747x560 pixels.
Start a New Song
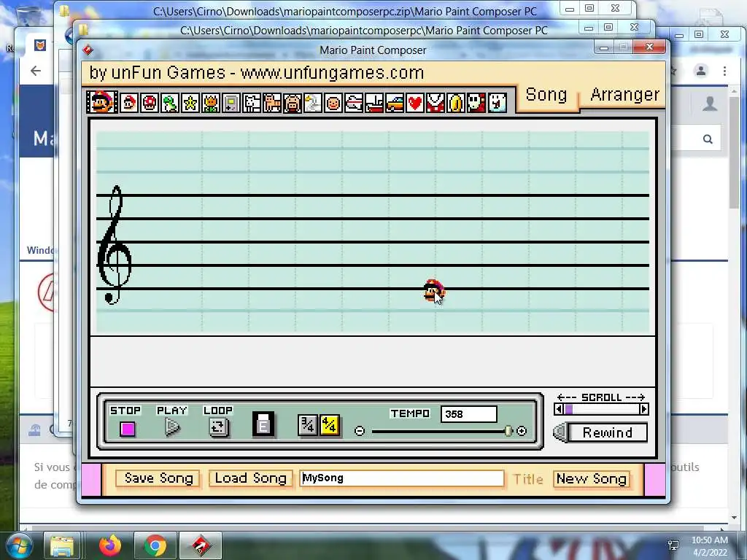[591, 478]
